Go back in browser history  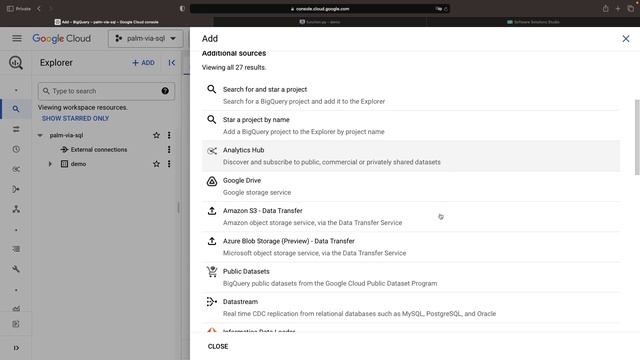pos(39,9)
